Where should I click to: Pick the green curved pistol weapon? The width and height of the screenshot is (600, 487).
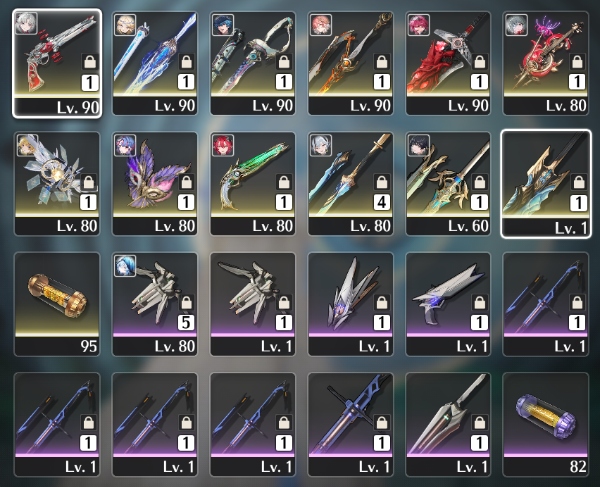coord(253,184)
